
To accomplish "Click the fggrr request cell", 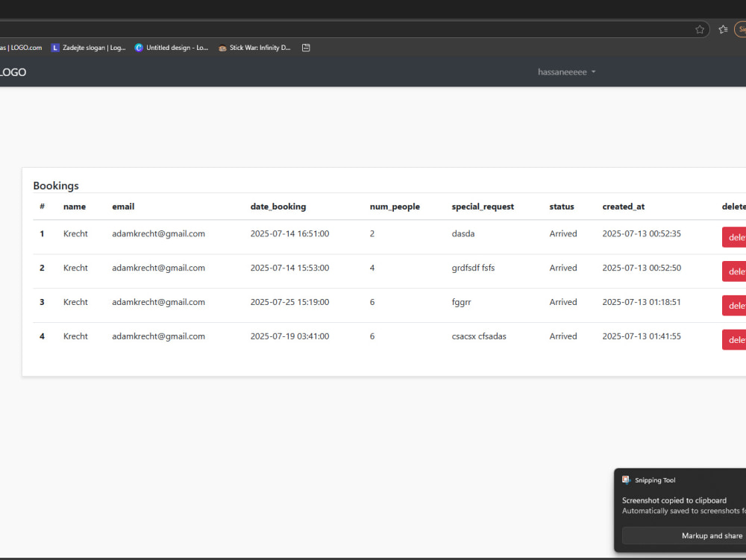I will pos(461,302).
